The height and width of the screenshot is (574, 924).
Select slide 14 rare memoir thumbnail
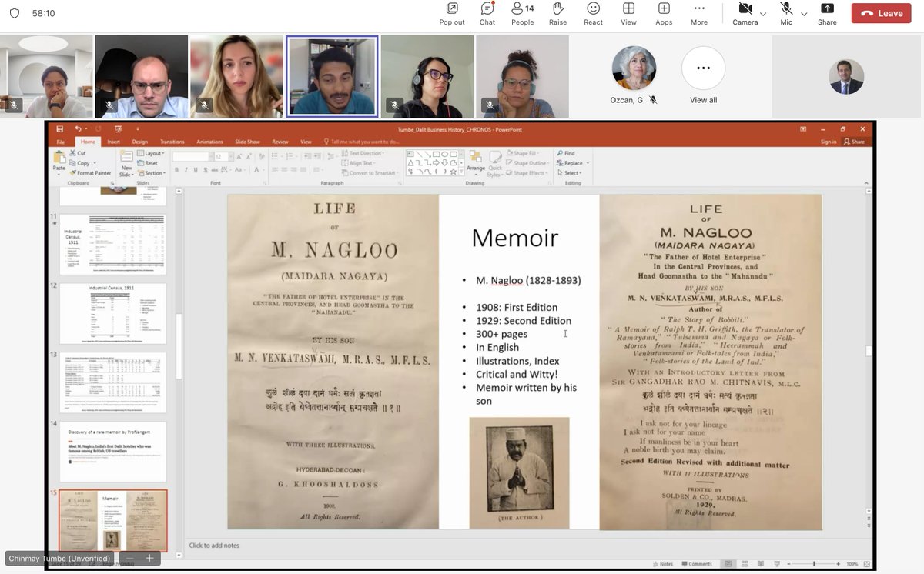113,452
